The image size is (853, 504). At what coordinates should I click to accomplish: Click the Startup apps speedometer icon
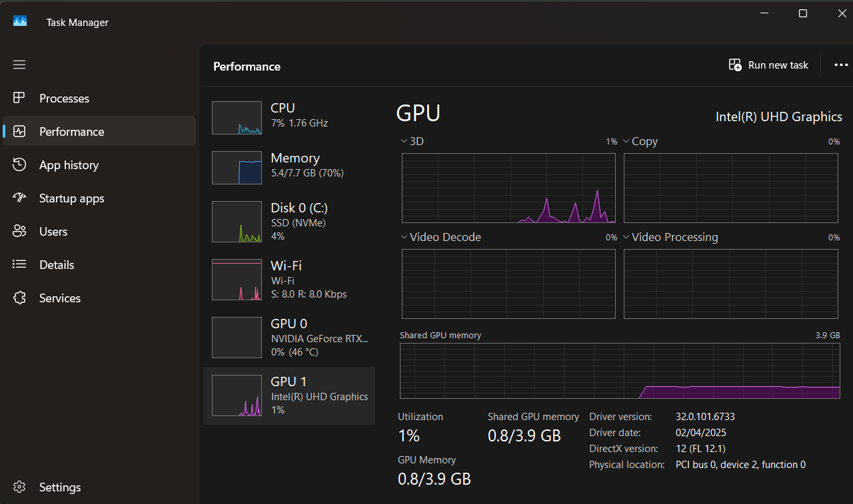(x=19, y=198)
